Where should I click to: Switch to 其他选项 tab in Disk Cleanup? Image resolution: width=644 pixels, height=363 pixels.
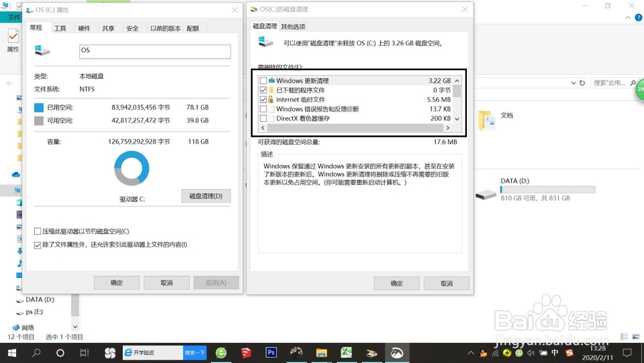pos(293,26)
